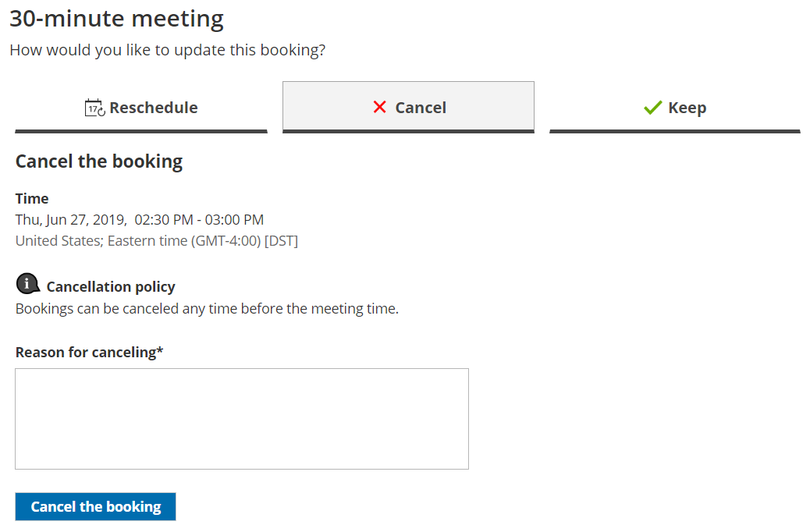This screenshot has width=810, height=532.
Task: Select the Cancel tab
Action: (x=408, y=108)
